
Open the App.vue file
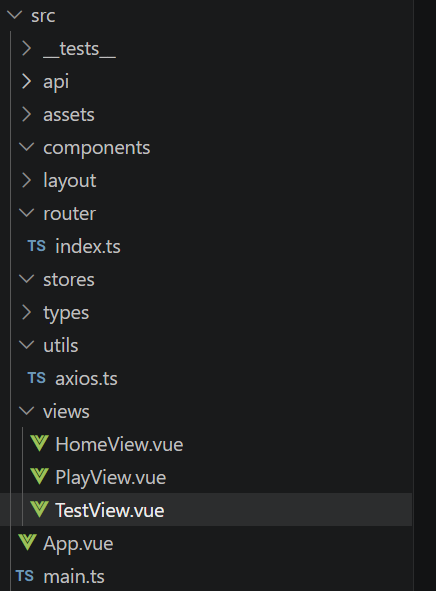(78, 544)
